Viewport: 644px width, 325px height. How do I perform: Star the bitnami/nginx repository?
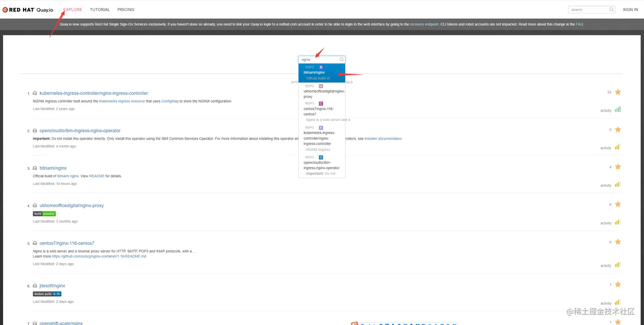click(x=618, y=167)
